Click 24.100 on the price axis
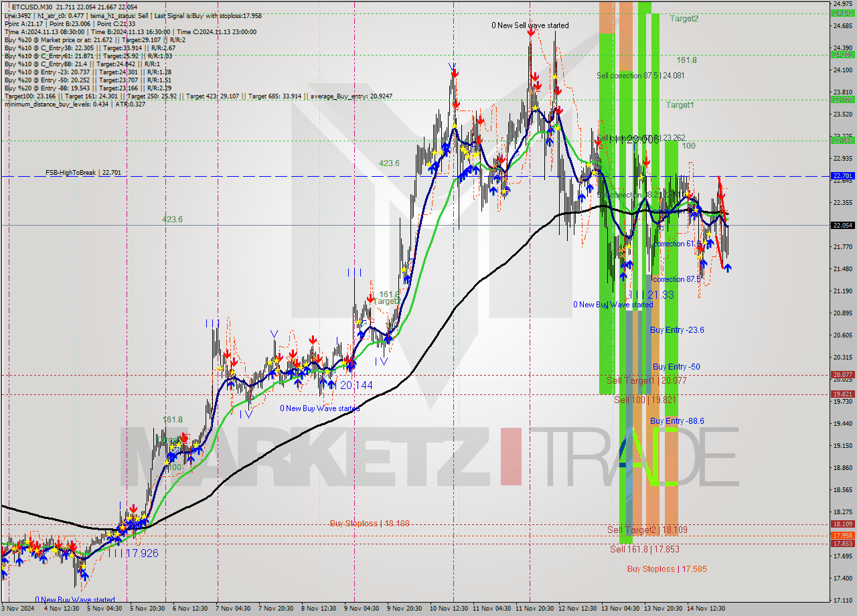Screen dimensions: 857x616 pos(843,70)
